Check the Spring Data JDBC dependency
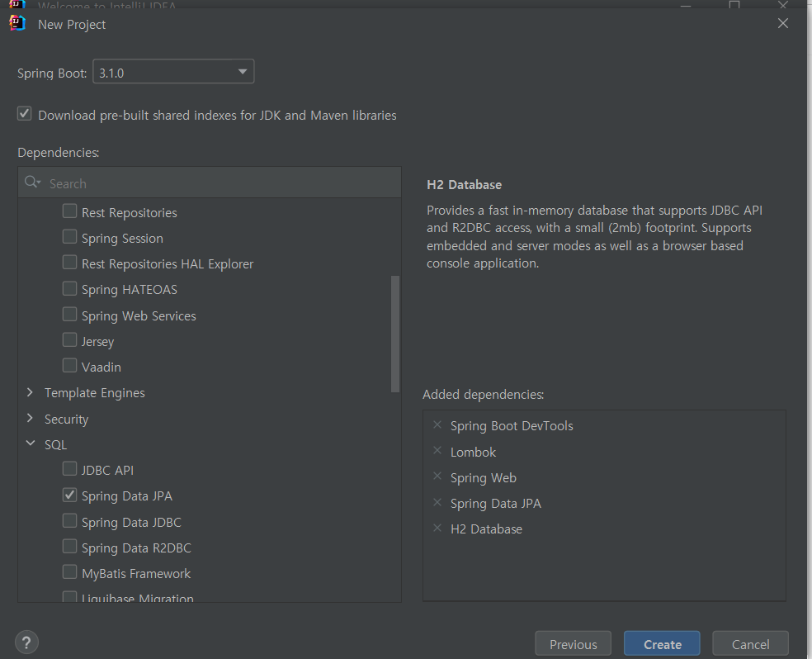812x659 pixels. pos(69,520)
